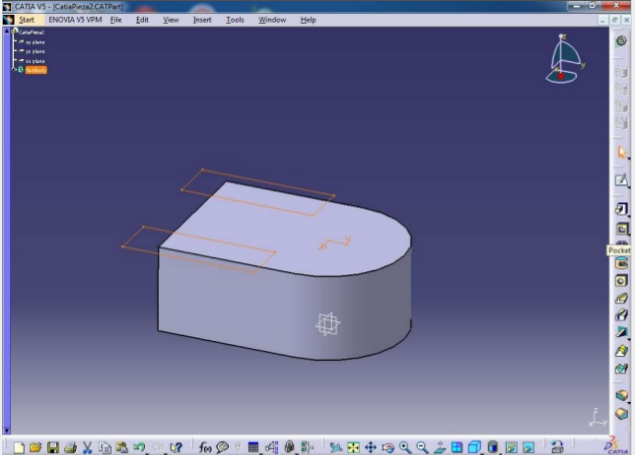
Task: Click the Hole tool icon
Action: point(621,281)
